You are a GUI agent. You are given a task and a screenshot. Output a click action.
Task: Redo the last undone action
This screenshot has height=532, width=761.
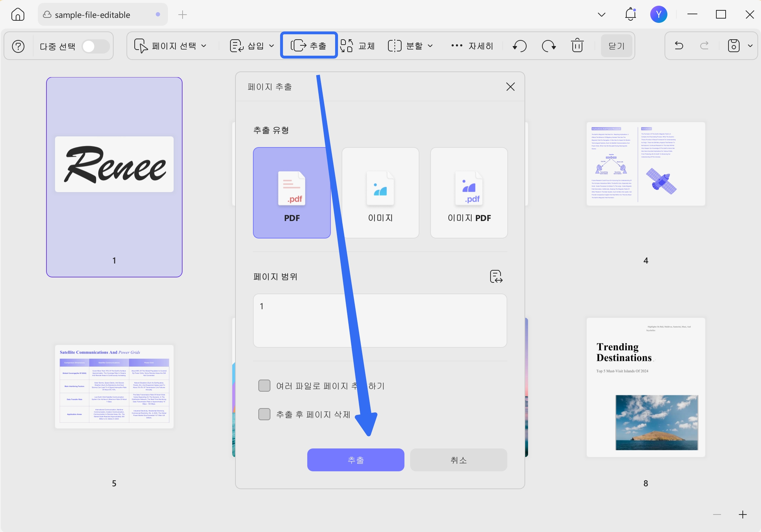pos(704,46)
